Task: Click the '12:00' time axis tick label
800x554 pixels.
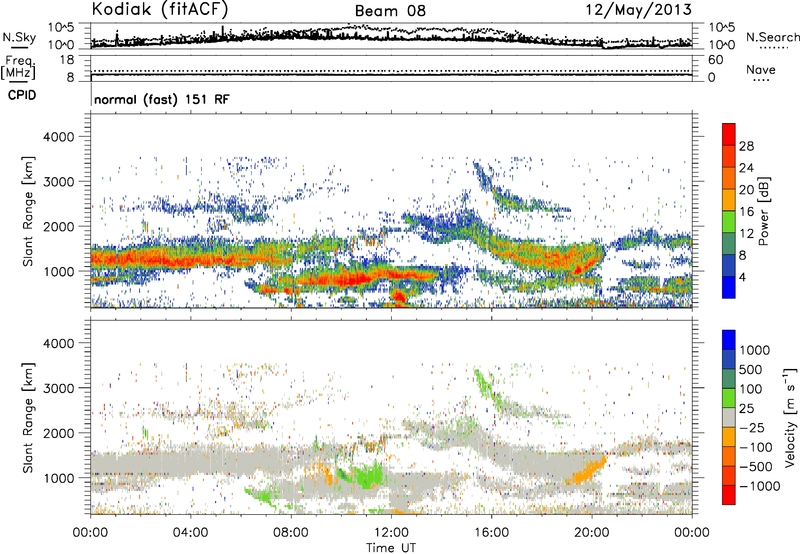Action: (x=391, y=533)
